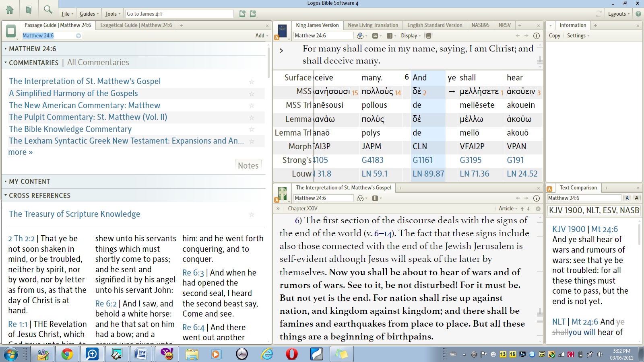Toggle the Text Comparison show base text button
644x362 pixels.
point(627,198)
